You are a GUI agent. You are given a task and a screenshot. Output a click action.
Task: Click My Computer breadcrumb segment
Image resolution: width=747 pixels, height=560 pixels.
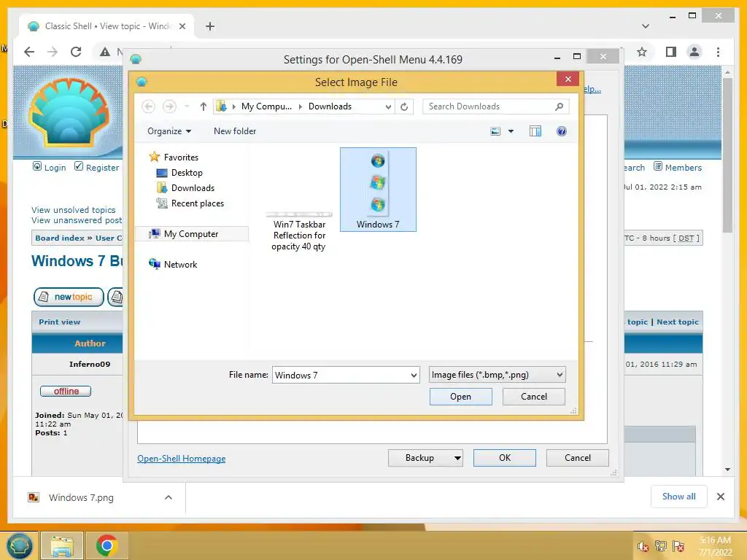click(266, 106)
